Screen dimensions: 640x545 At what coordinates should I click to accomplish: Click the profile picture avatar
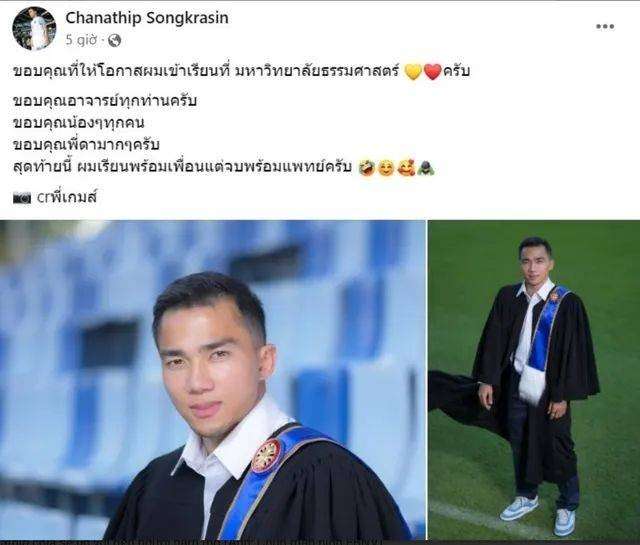(x=34, y=28)
